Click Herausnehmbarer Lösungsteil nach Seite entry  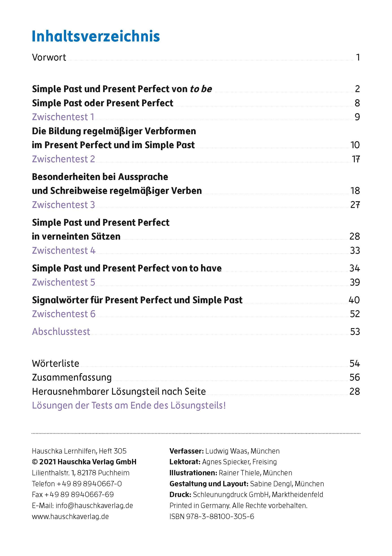pos(119,391)
